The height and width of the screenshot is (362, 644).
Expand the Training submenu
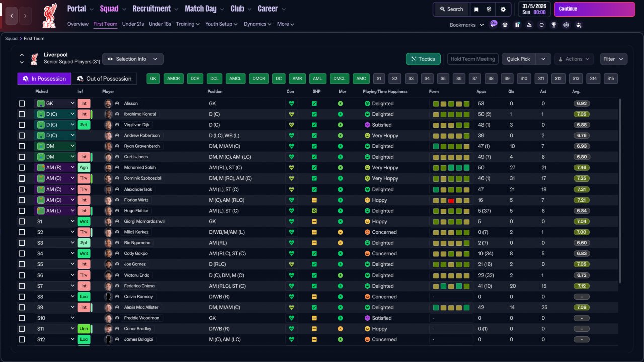pos(188,24)
